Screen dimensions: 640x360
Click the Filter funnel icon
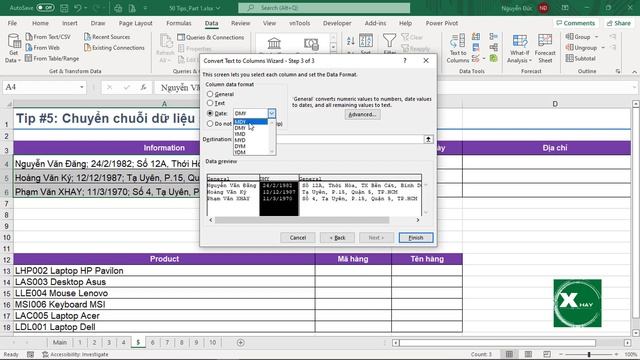389,40
